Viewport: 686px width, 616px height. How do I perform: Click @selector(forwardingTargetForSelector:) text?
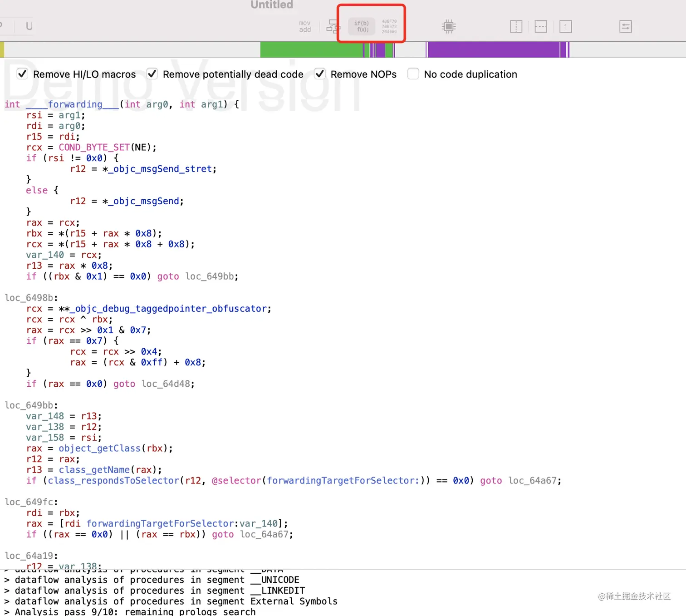pos(318,481)
